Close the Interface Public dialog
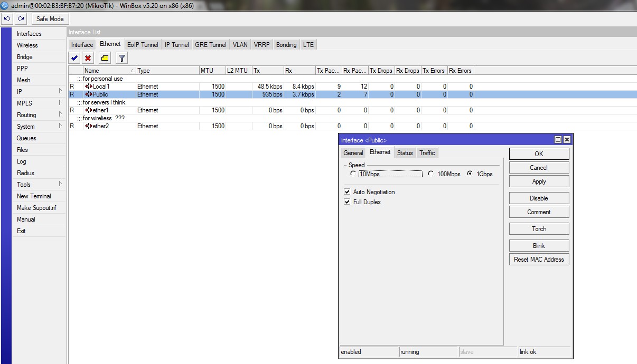The height and width of the screenshot is (364, 637). (x=567, y=140)
